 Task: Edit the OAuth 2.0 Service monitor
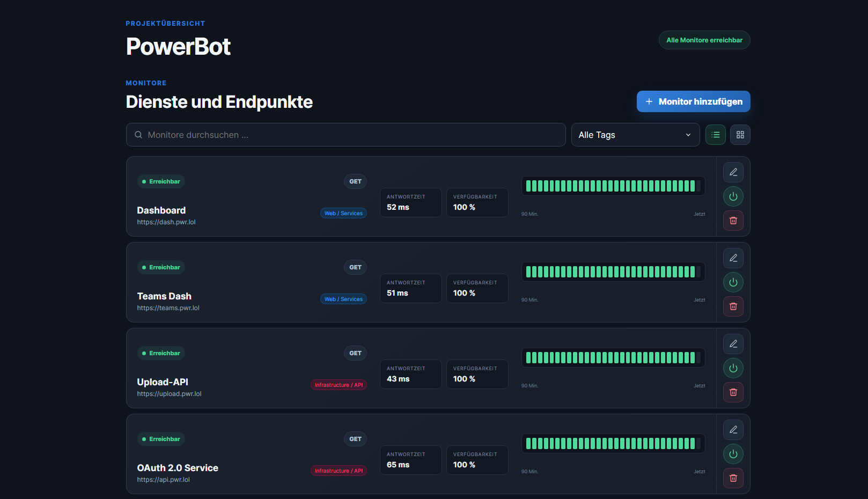[733, 430]
